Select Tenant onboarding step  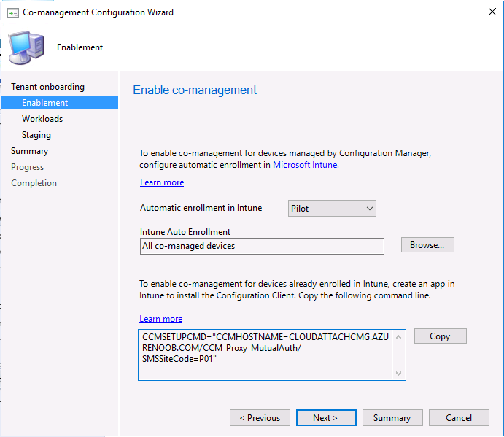pos(47,87)
